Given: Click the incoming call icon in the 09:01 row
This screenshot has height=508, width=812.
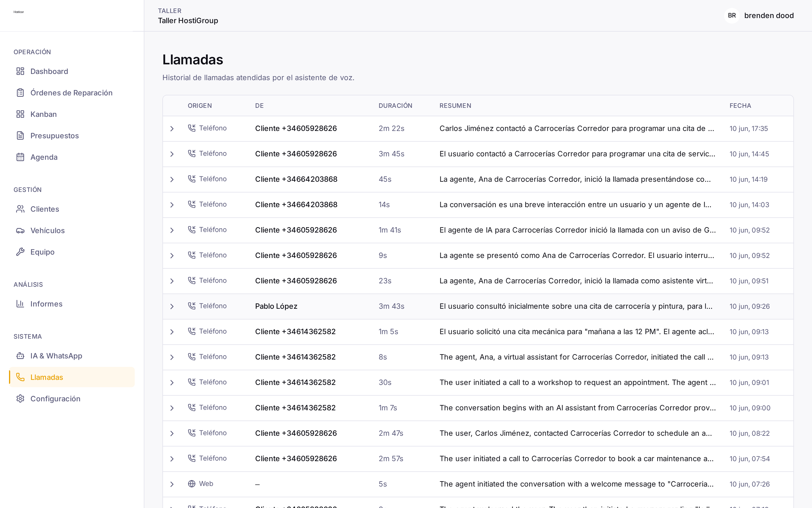Looking at the screenshot, I should pyautogui.click(x=192, y=382).
